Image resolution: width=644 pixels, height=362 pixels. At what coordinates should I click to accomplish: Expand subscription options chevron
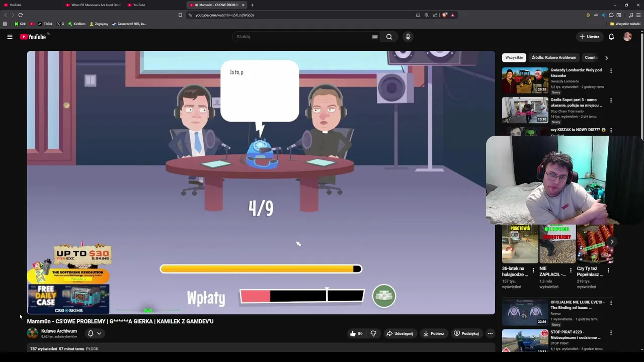pos(99,333)
